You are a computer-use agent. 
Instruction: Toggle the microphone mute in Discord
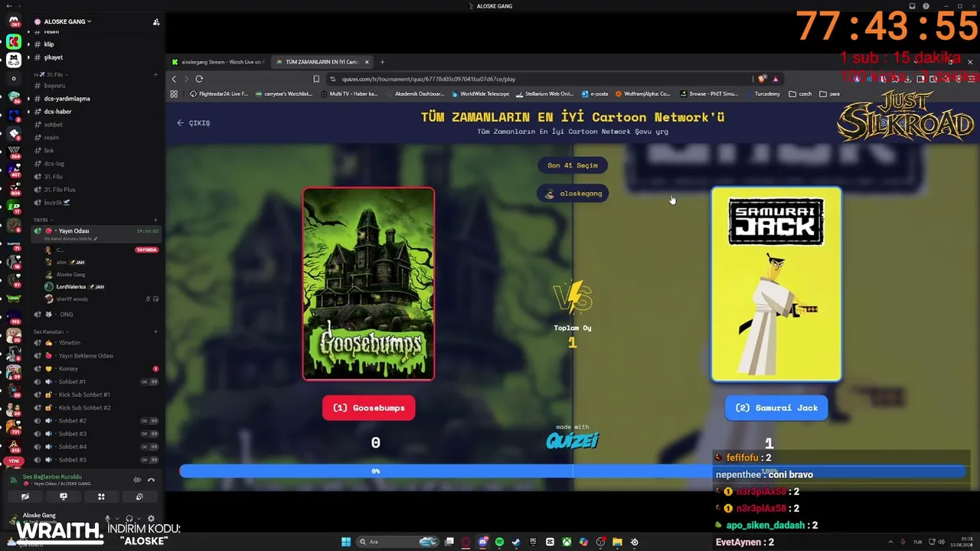click(107, 519)
